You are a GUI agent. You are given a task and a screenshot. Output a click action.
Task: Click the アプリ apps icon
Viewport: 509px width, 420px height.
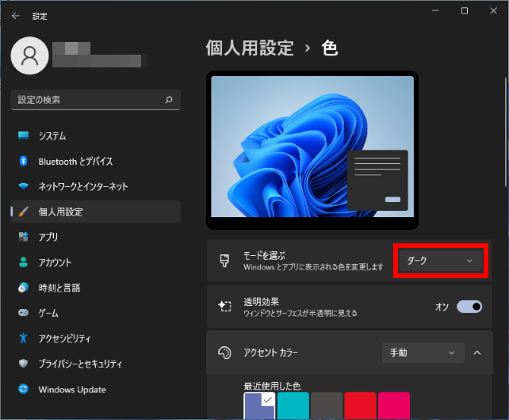click(23, 237)
